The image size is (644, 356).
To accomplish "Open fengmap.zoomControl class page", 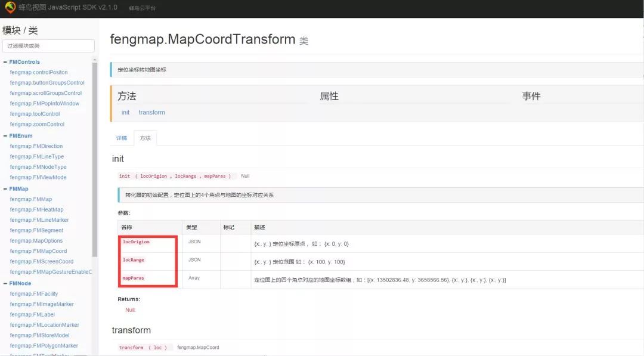I will 37,125.
